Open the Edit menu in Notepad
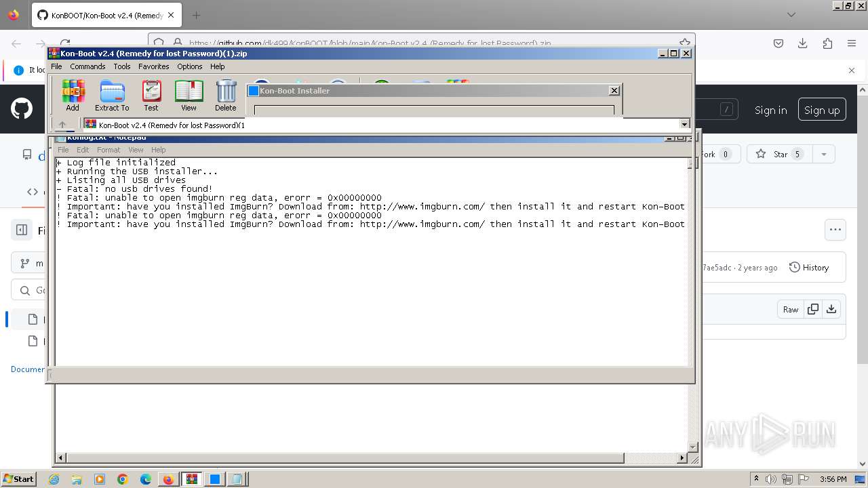Image resolution: width=868 pixels, height=488 pixels. tap(83, 150)
